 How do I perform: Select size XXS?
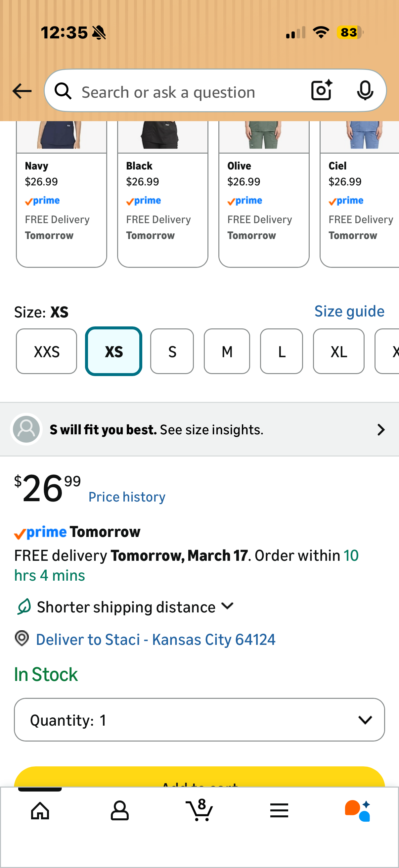click(46, 352)
